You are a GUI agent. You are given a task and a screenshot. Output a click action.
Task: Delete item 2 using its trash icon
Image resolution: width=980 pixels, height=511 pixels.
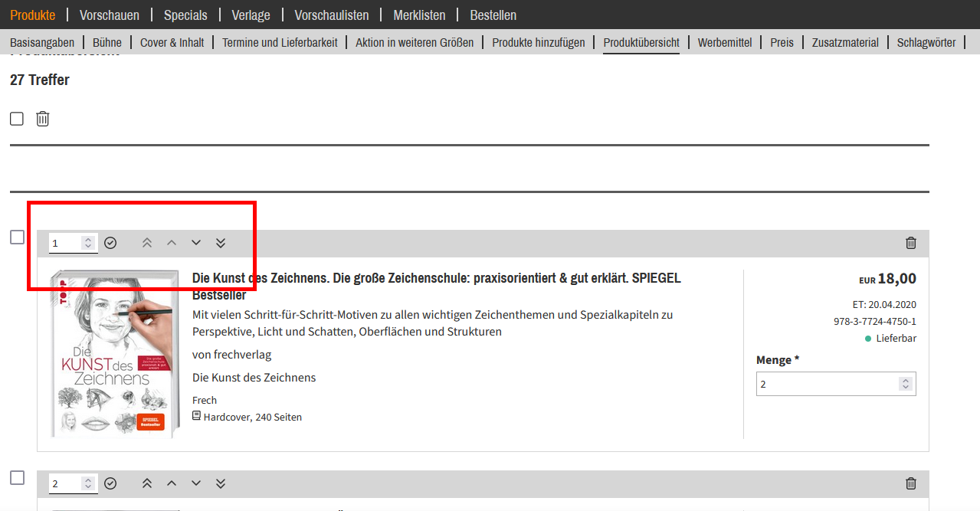[911, 483]
